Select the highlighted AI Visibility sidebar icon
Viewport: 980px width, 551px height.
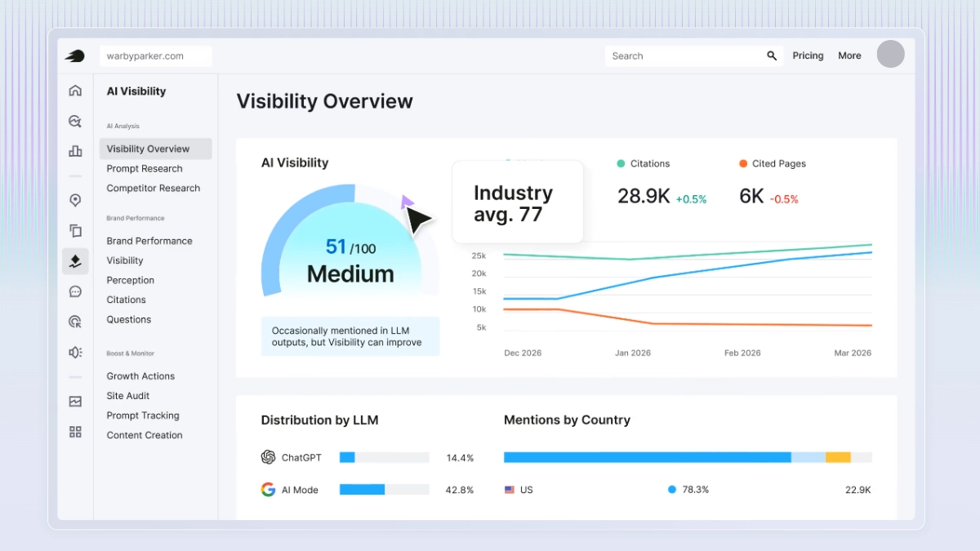(75, 261)
